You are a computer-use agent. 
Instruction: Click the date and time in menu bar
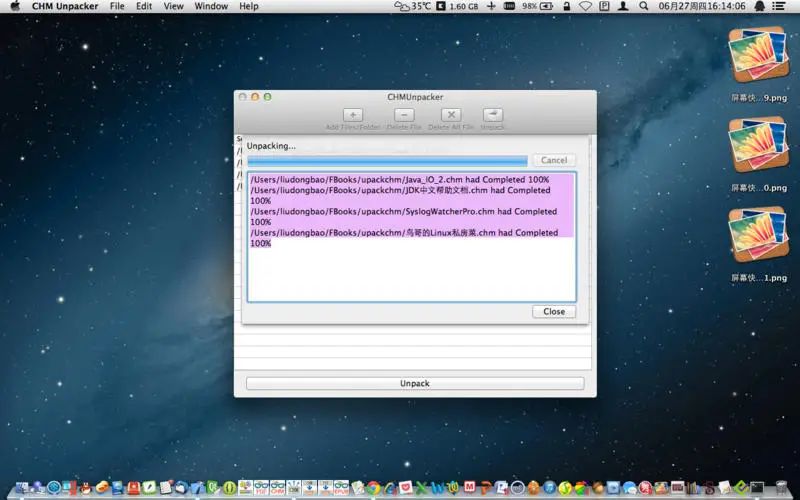click(x=702, y=6)
